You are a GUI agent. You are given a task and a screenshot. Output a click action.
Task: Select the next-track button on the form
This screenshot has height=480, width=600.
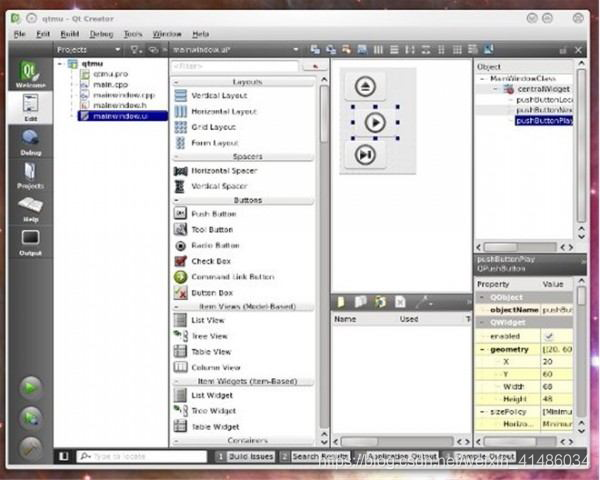[x=365, y=155]
